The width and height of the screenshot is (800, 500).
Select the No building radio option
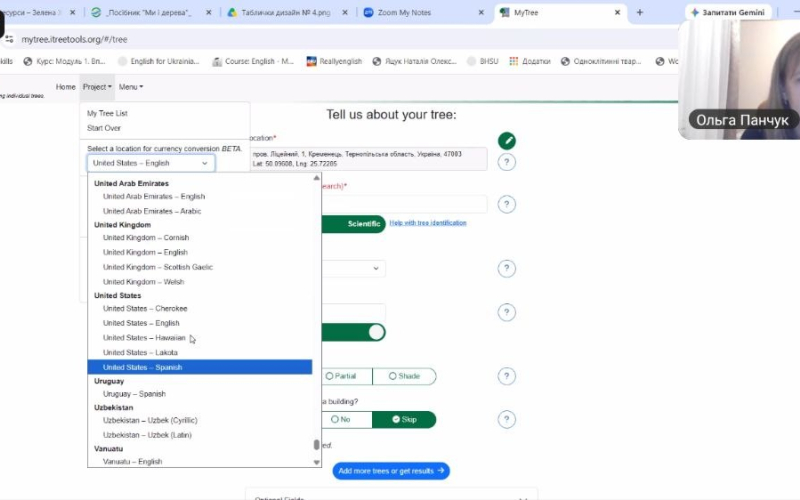click(x=340, y=419)
